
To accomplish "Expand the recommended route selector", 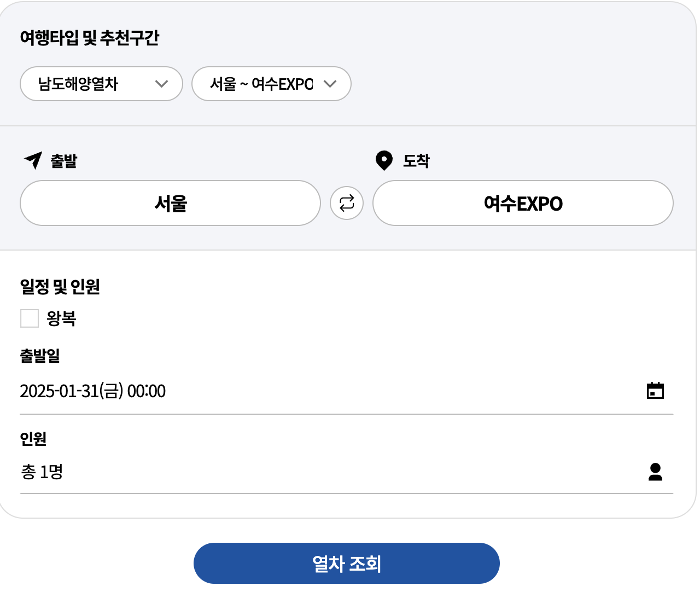I will (271, 84).
